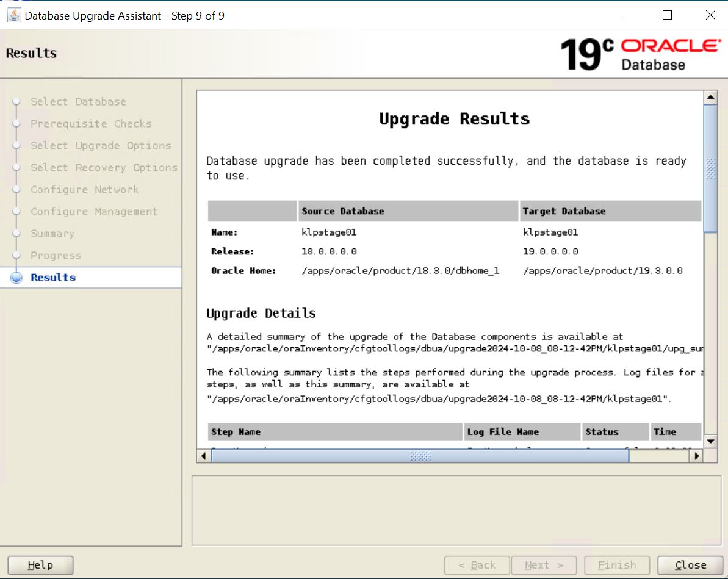Click the Java app icon in the title bar
728x579 pixels.
(13, 15)
